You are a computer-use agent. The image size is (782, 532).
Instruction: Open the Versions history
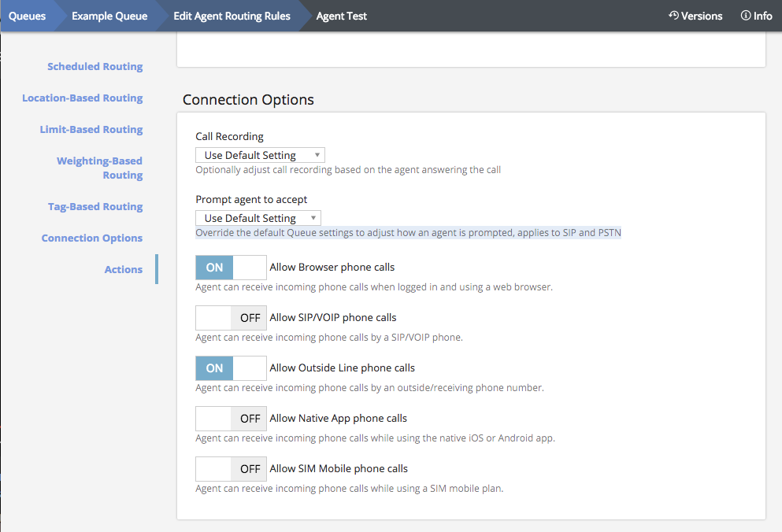(x=695, y=16)
